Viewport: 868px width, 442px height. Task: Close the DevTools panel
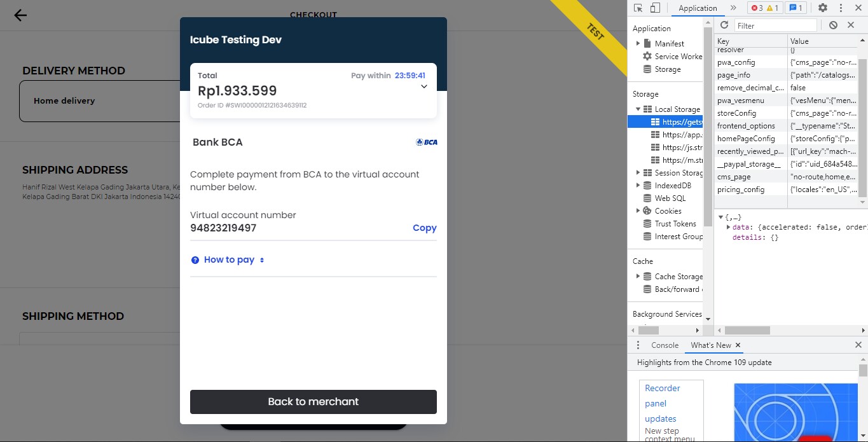coord(858,8)
